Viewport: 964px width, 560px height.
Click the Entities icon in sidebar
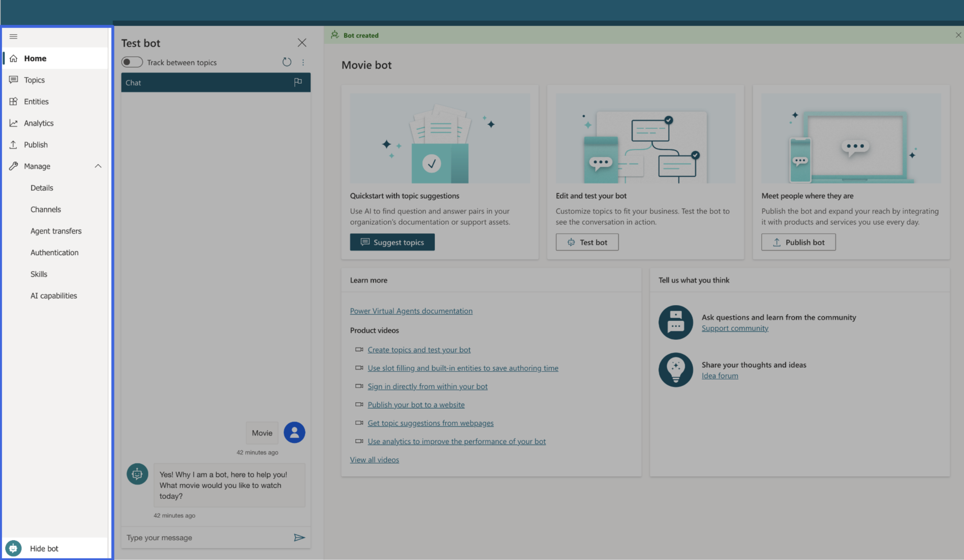pyautogui.click(x=13, y=101)
